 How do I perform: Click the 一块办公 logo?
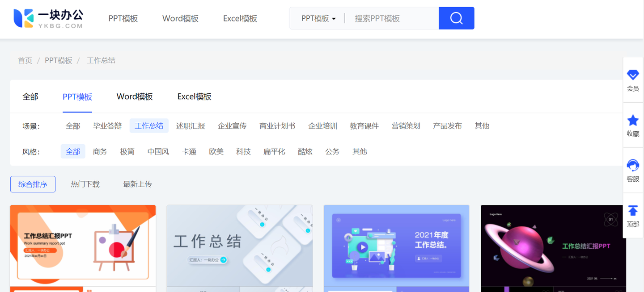[48, 18]
